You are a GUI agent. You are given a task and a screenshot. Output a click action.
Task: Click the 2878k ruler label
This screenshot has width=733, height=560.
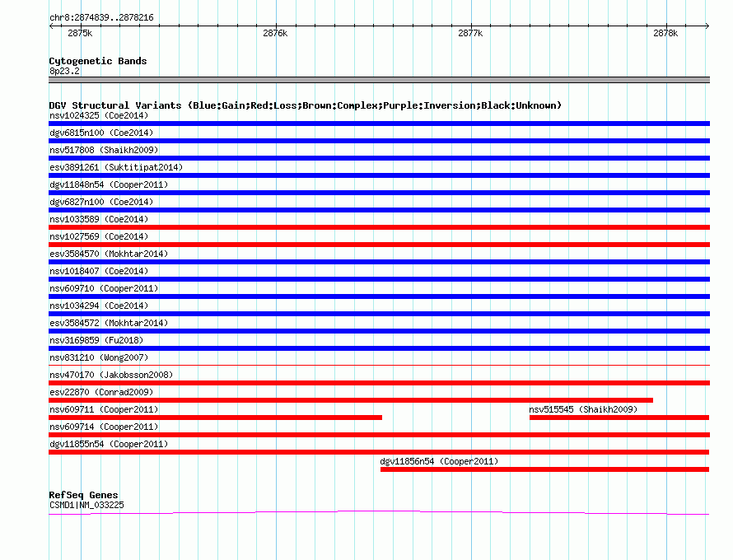pyautogui.click(x=665, y=33)
